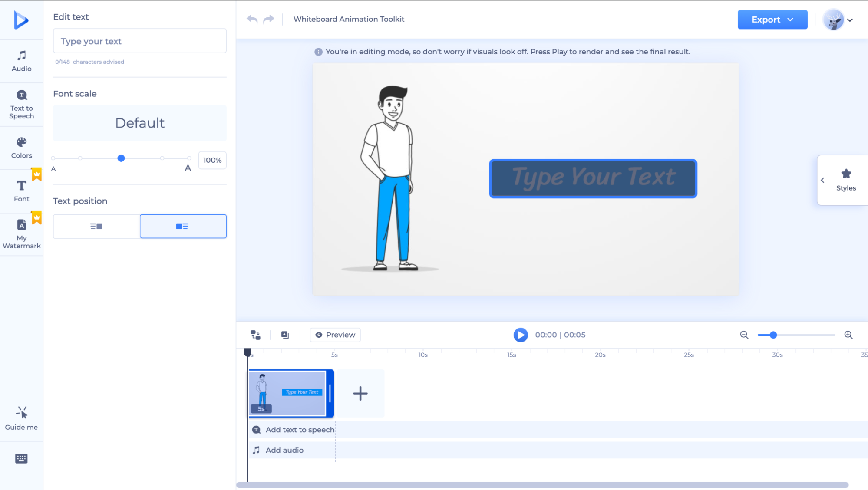Image resolution: width=868 pixels, height=490 pixels.
Task: Click the small A label under font slider
Action: click(x=53, y=169)
